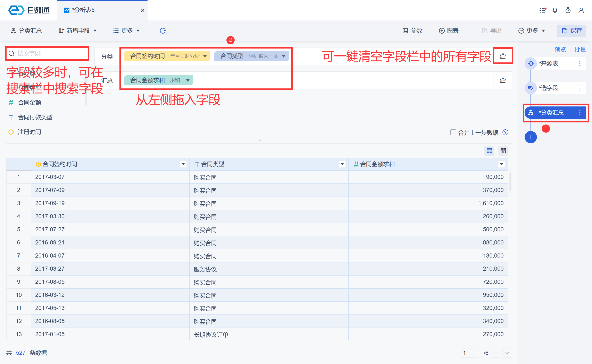
Task: Clear all fields in 汇总 row
Action: point(503,80)
